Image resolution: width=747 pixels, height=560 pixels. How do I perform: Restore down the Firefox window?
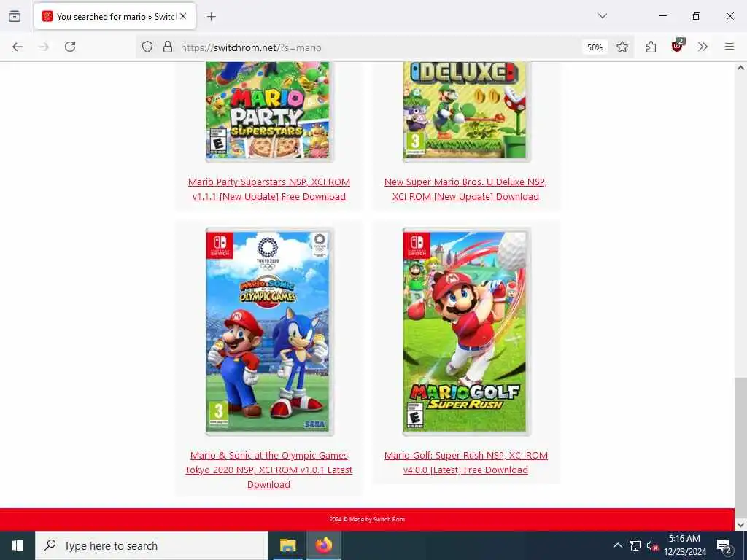[697, 16]
